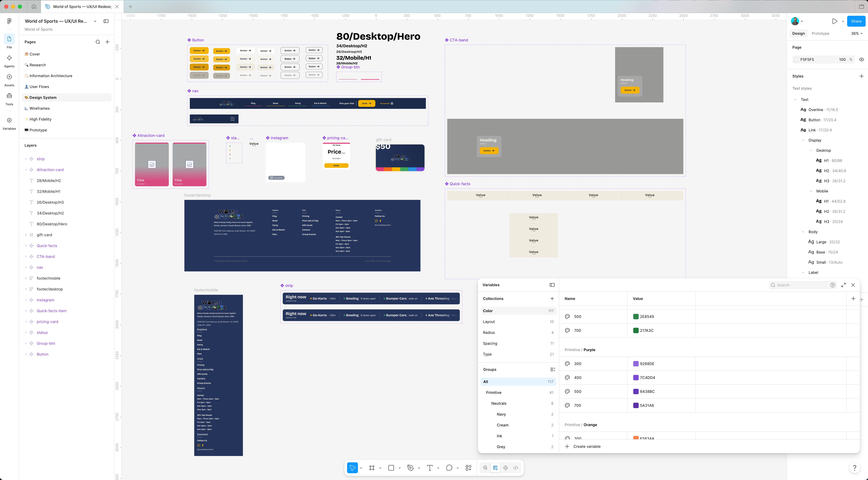Open the zoom level 36% dropdown

click(x=856, y=33)
